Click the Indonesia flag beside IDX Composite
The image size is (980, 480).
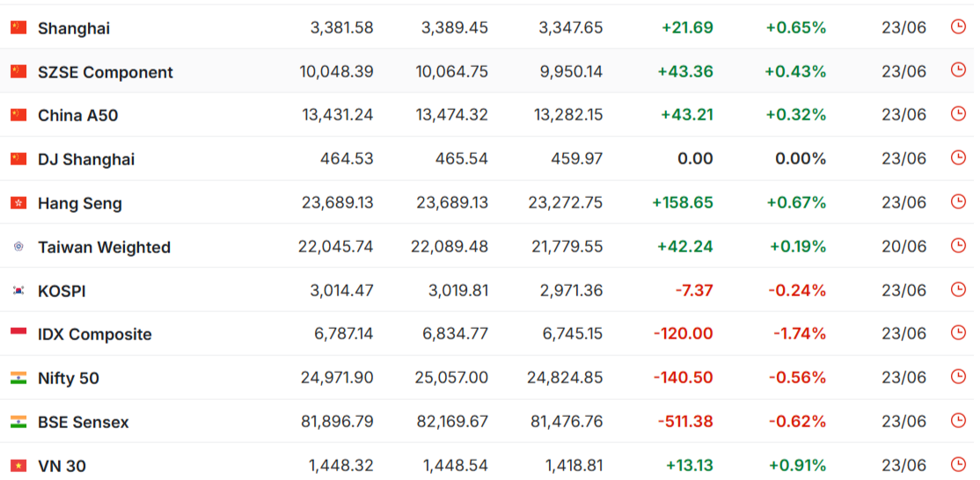[18, 334]
